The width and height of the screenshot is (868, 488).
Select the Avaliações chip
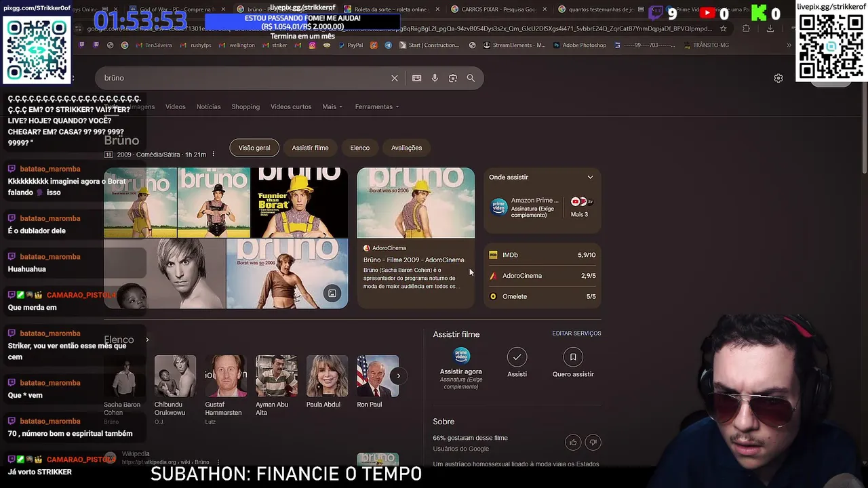tap(406, 148)
